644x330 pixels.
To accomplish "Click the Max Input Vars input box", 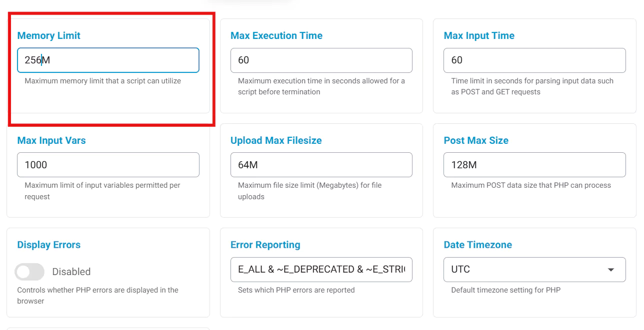I will [108, 165].
